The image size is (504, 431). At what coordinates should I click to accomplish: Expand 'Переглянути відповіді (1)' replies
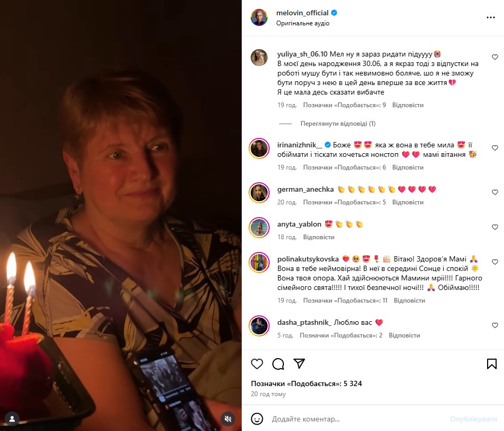click(338, 124)
